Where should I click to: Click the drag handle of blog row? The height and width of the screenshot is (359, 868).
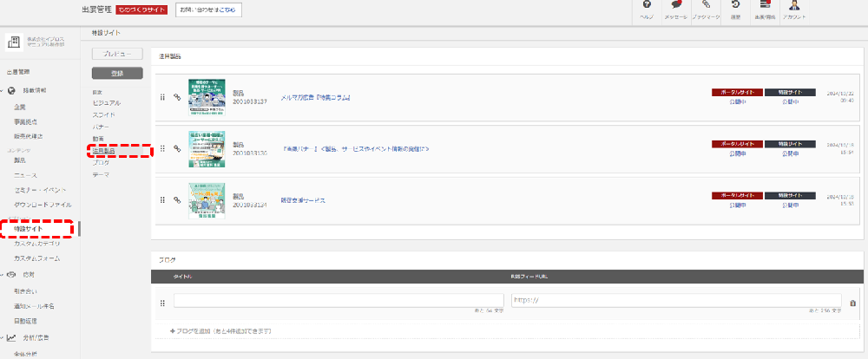click(162, 303)
